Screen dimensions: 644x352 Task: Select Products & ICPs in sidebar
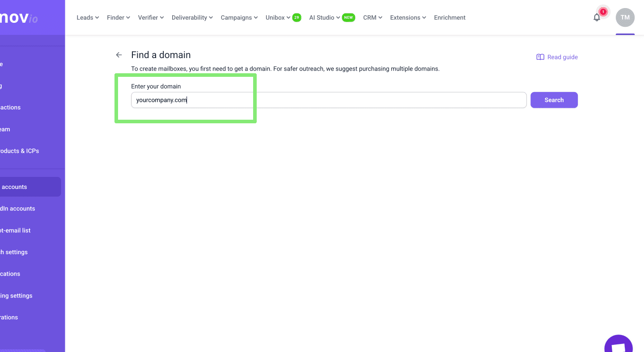(20, 151)
